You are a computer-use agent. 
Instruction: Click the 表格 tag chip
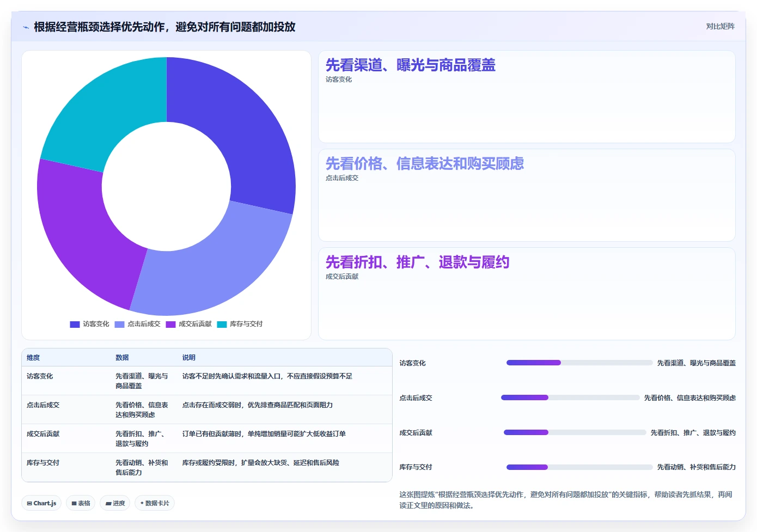point(81,503)
